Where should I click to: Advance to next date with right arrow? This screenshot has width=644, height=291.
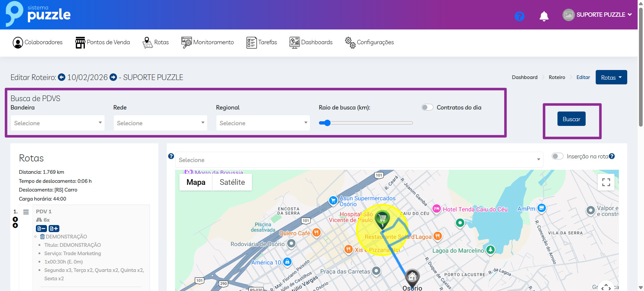(x=113, y=77)
